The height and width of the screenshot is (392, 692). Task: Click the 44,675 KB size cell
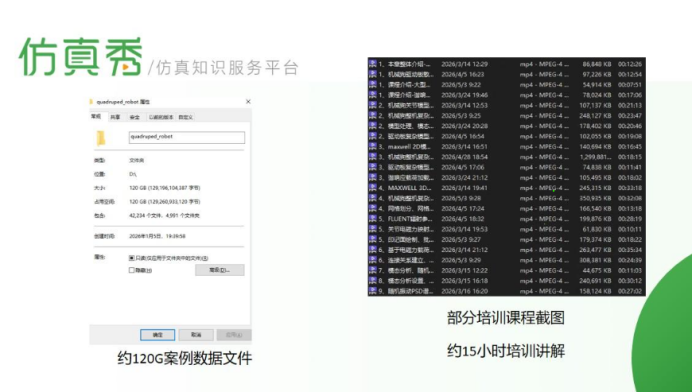[597, 270]
